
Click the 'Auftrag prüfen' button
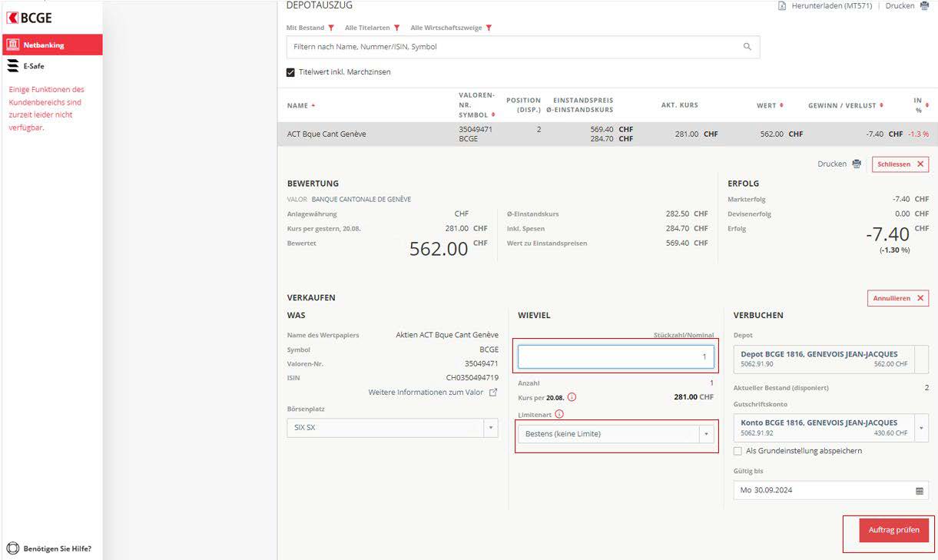[x=894, y=530]
